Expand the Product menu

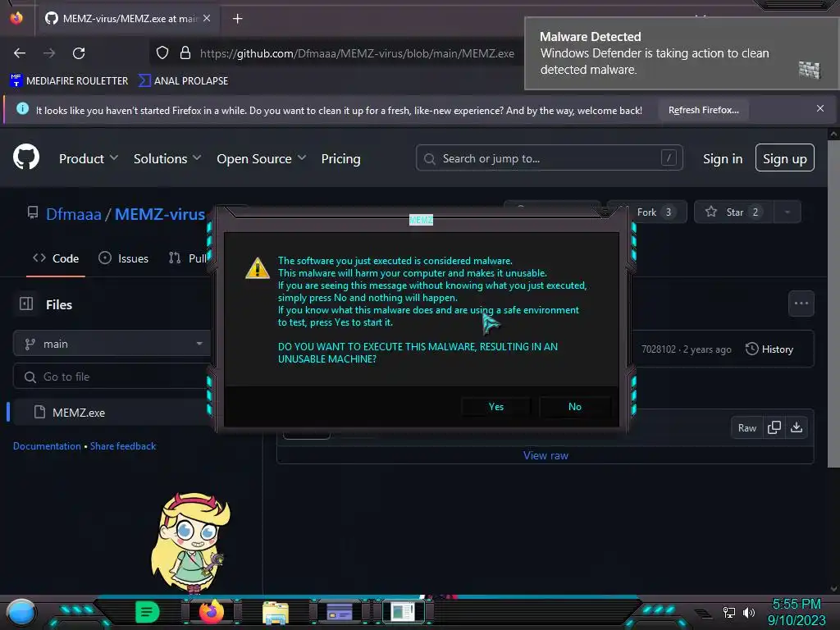pyautogui.click(x=89, y=158)
